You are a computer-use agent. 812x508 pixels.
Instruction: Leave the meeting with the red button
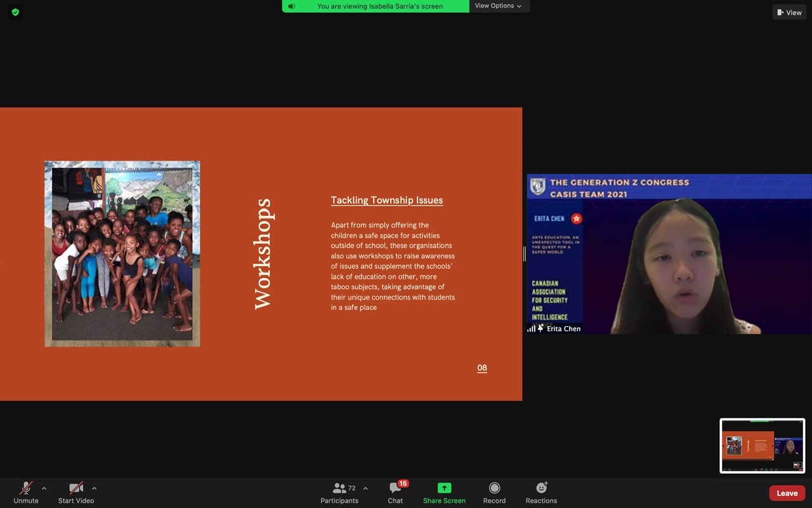pyautogui.click(x=787, y=493)
